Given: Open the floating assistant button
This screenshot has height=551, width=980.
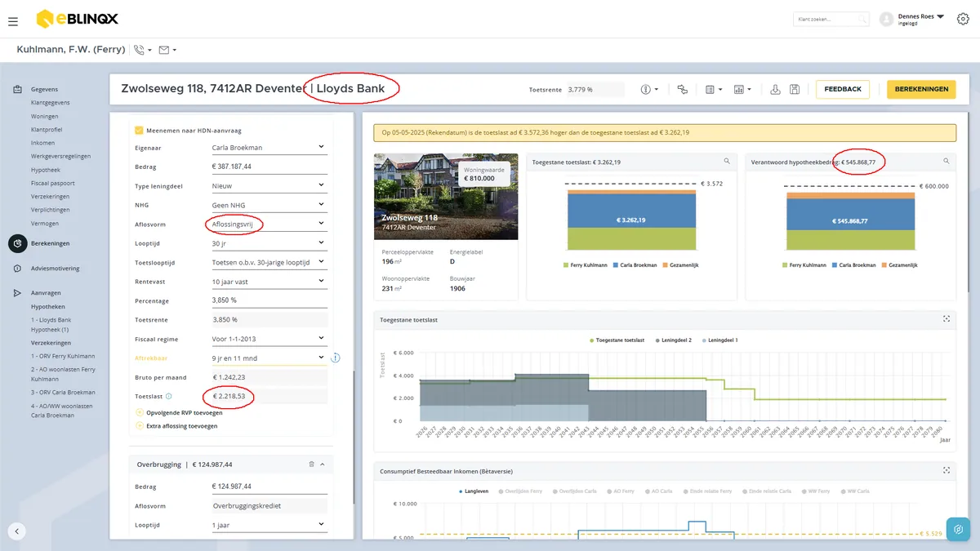Looking at the screenshot, I should click(x=958, y=529).
